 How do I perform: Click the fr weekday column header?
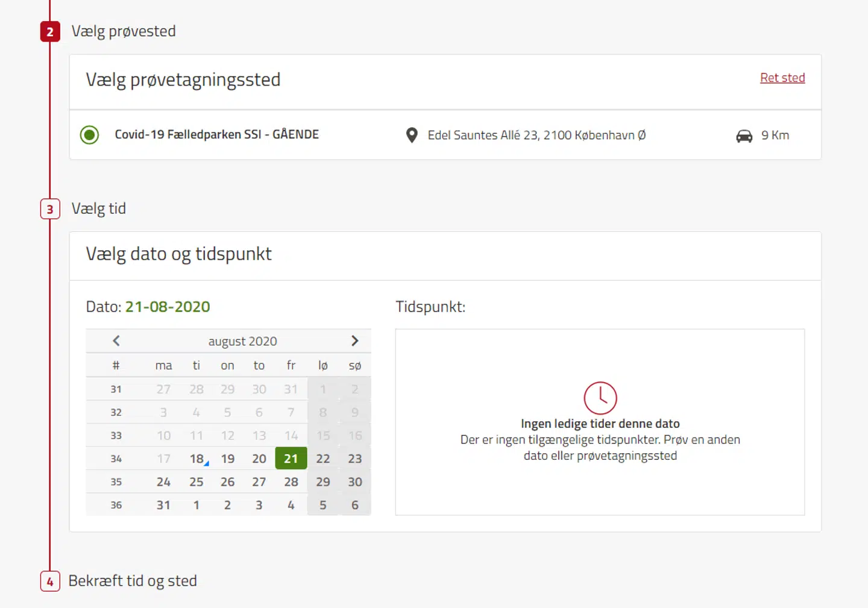[291, 365]
